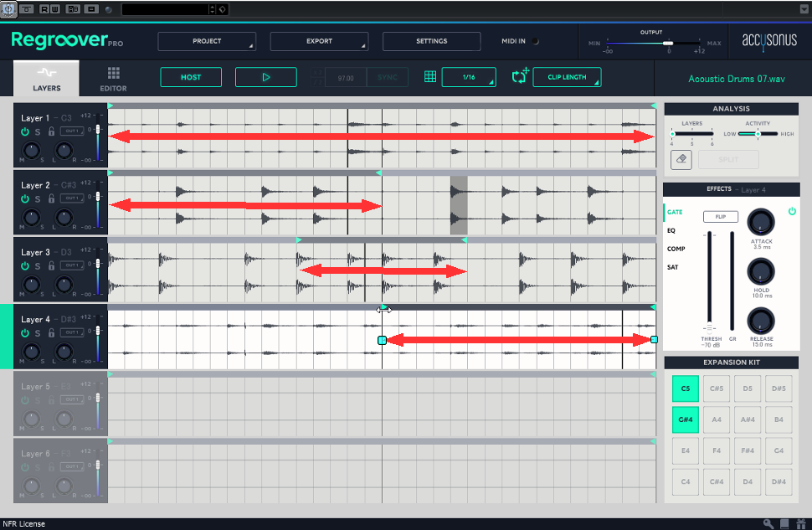Click the HOLD knob
The height and width of the screenshot is (530, 812).
click(x=761, y=271)
